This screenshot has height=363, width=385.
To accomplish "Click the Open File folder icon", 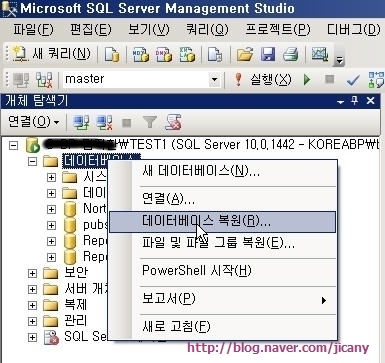I will [245, 54].
